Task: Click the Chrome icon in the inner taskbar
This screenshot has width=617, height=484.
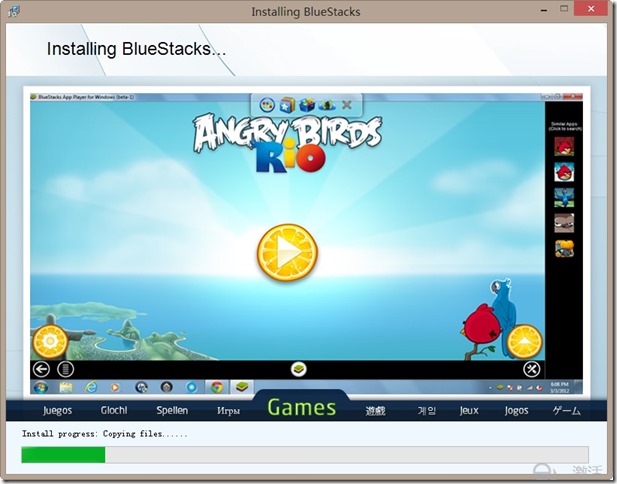Action: pyautogui.click(x=216, y=387)
